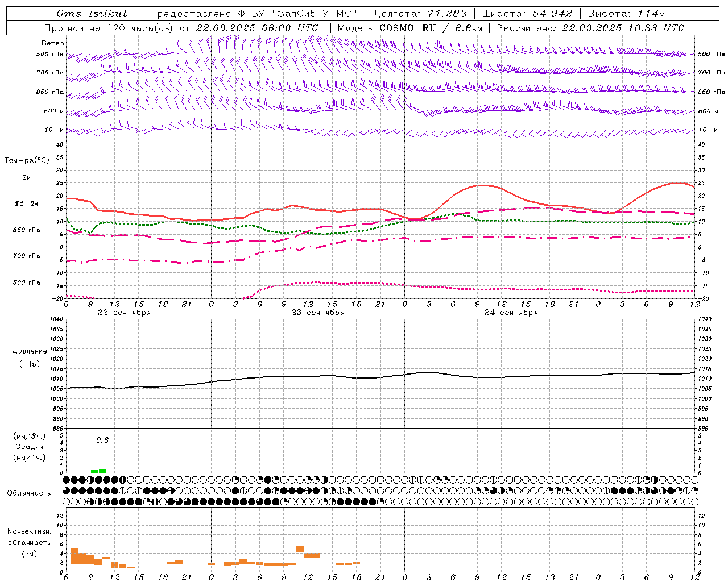The image size is (728, 582).
Task: Click the Осадки precipitation label
Action: coord(30,447)
